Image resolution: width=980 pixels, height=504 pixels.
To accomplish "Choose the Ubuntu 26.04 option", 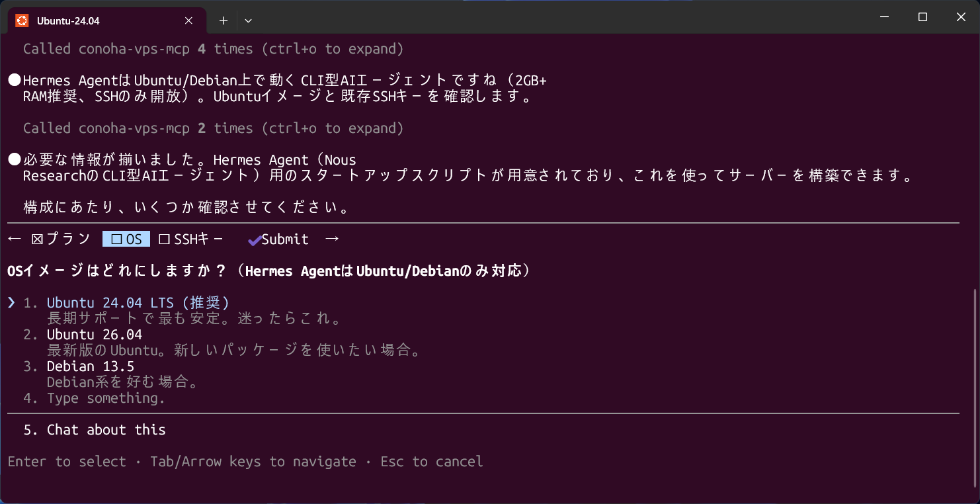I will (95, 335).
